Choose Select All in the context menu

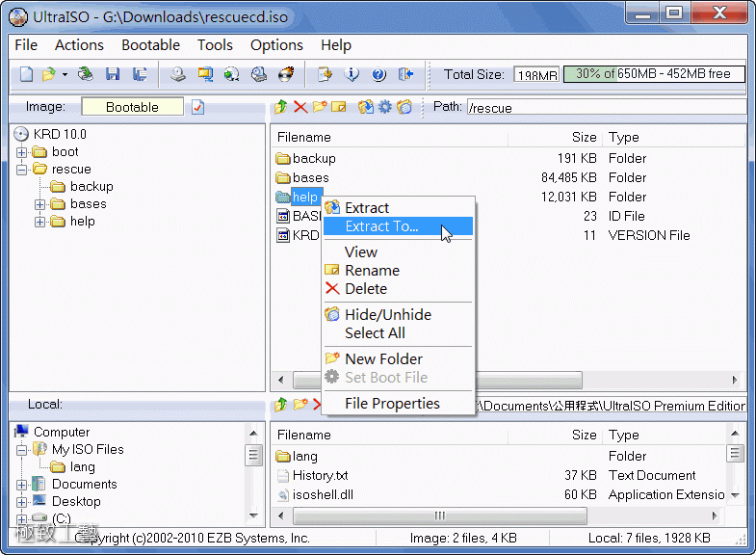399,333
